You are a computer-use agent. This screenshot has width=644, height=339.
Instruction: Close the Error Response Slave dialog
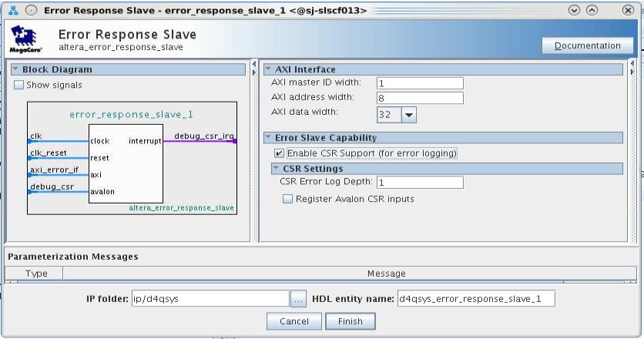pyautogui.click(x=628, y=11)
